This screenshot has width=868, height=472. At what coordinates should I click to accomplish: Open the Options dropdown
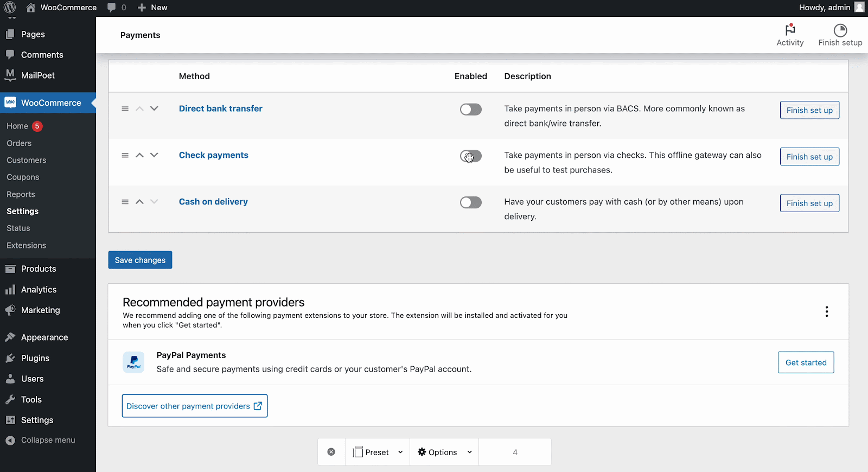click(444, 452)
